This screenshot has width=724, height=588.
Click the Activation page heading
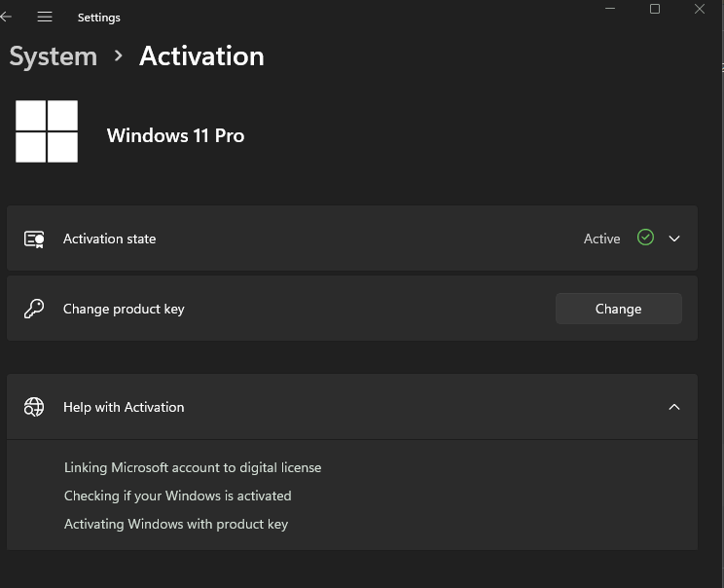[x=201, y=56]
